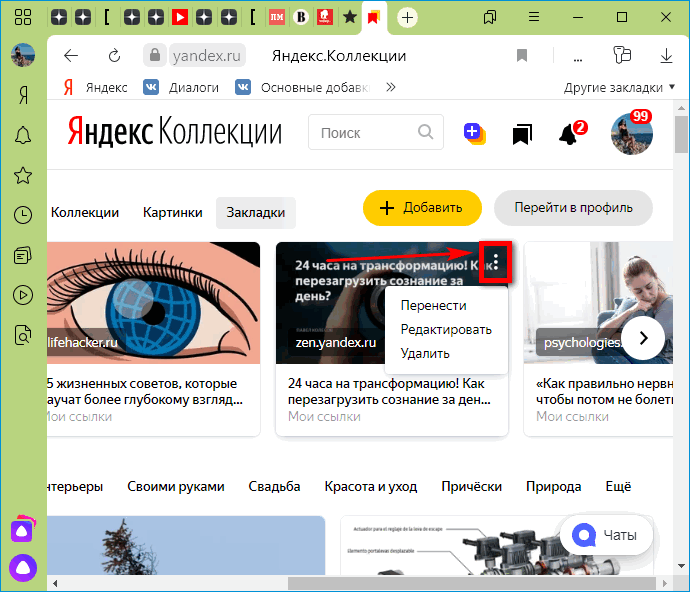Switch to the YouTube tab
Viewport: 690px width, 592px height.
[180, 18]
